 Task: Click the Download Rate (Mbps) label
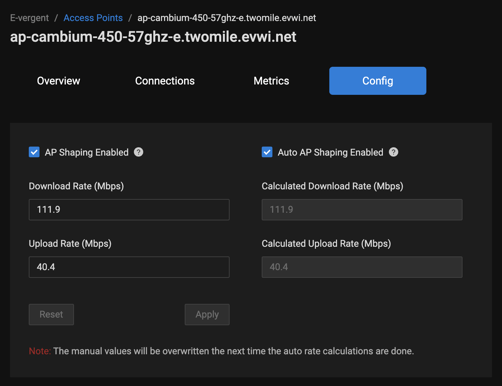(76, 186)
